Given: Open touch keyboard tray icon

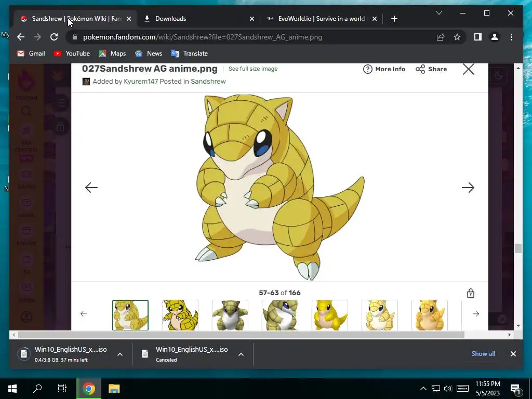Looking at the screenshot, I should point(462,389).
